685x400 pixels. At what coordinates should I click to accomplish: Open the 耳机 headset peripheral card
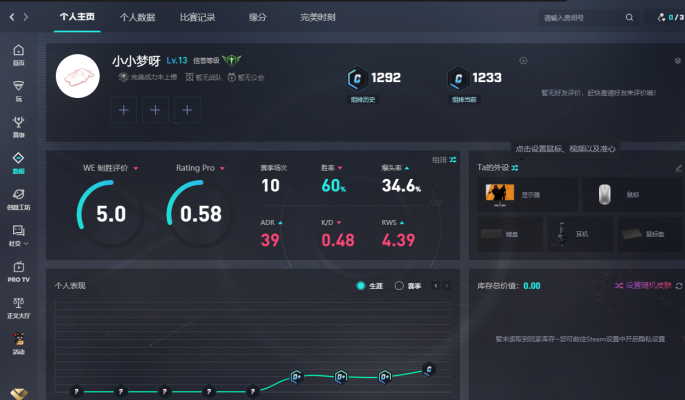[x=580, y=234]
